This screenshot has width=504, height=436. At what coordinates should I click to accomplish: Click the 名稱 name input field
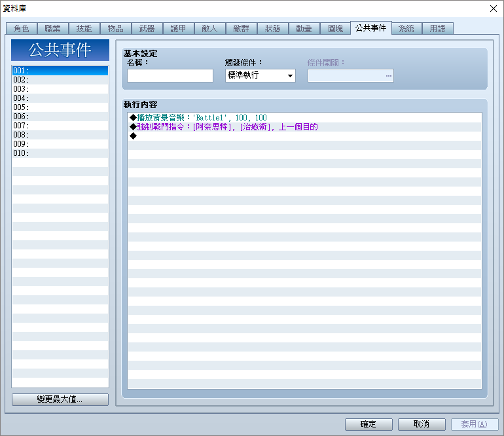click(x=170, y=75)
